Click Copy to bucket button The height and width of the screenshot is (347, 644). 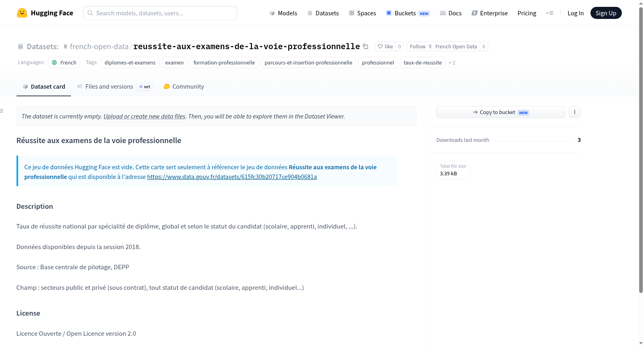tap(501, 112)
